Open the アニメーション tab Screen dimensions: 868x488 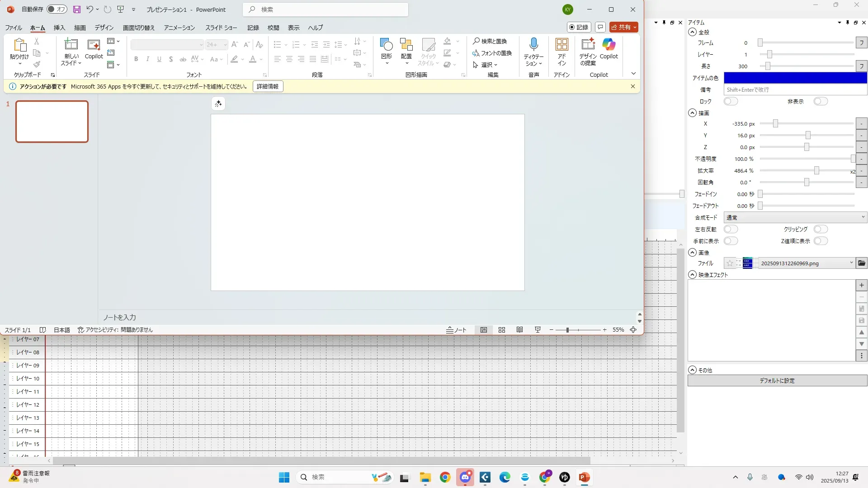[179, 28]
